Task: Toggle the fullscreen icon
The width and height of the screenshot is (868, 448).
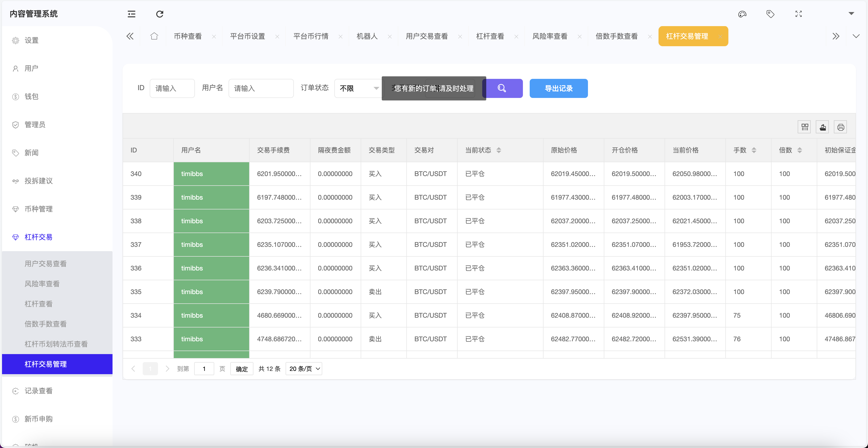Action: [x=798, y=14]
